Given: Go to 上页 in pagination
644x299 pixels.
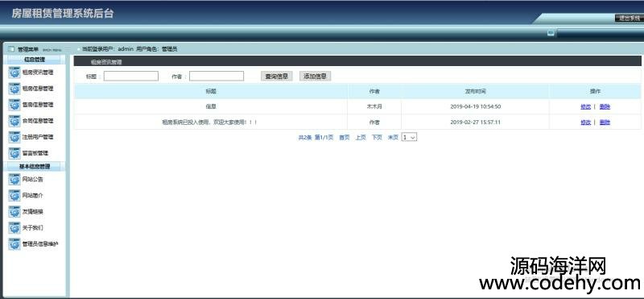Looking at the screenshot, I should coord(361,137).
